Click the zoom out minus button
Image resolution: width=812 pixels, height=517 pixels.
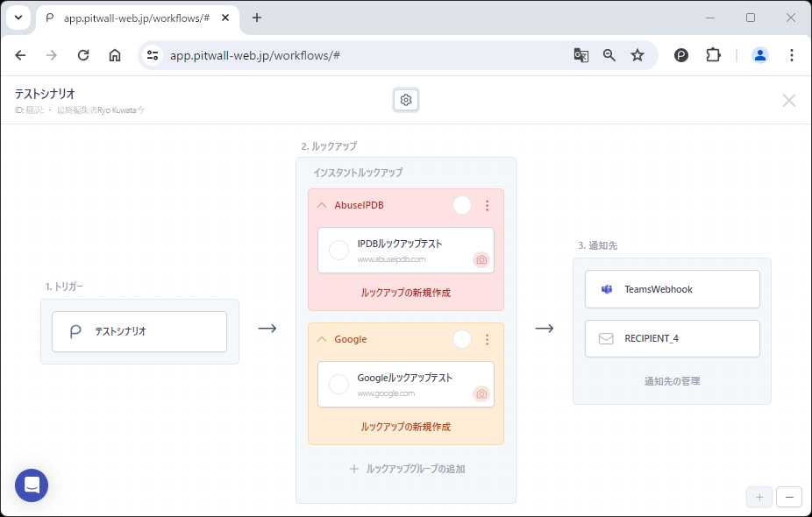coord(788,497)
